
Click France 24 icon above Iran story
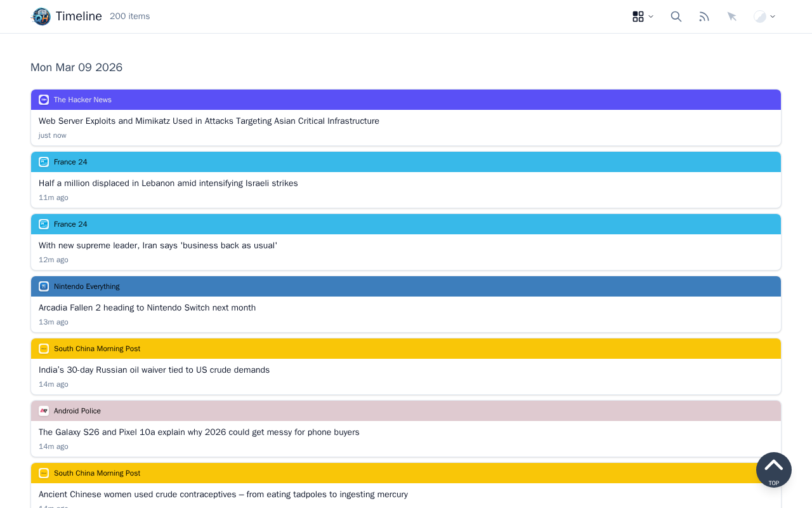pyautogui.click(x=44, y=224)
